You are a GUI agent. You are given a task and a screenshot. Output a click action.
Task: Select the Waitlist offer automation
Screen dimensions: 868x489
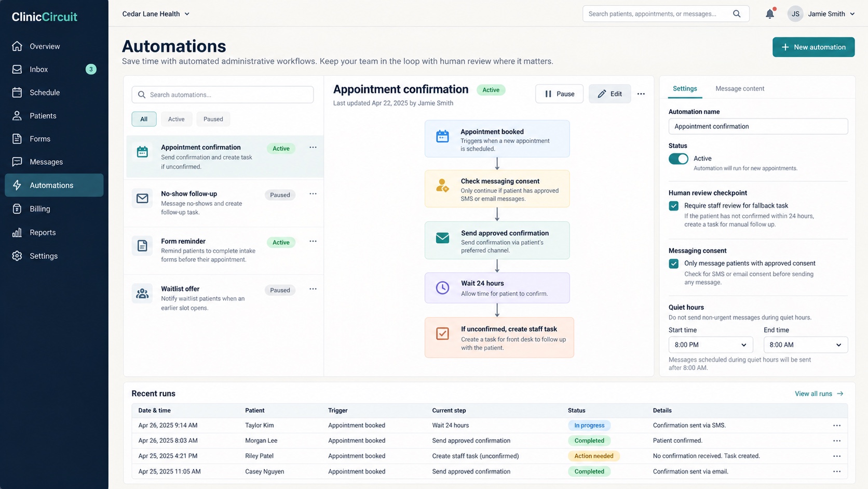coord(224,298)
